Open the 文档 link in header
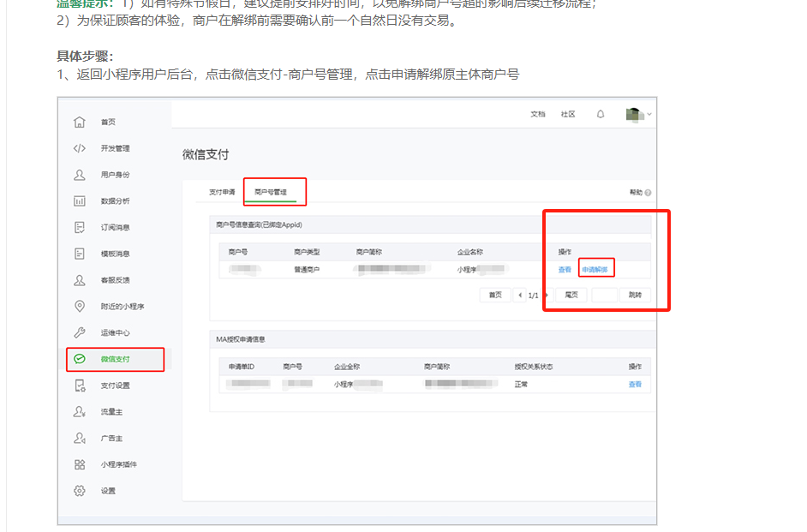Viewport: 807px width, 532px height. tap(538, 114)
